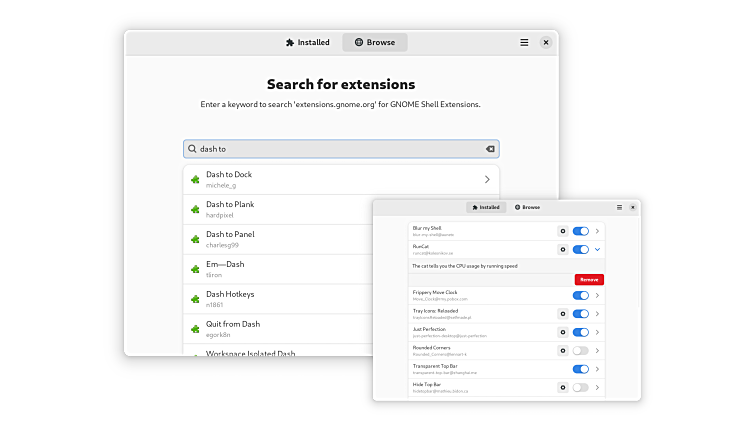Select the 'Dash Hotkeys' result title

(230, 294)
